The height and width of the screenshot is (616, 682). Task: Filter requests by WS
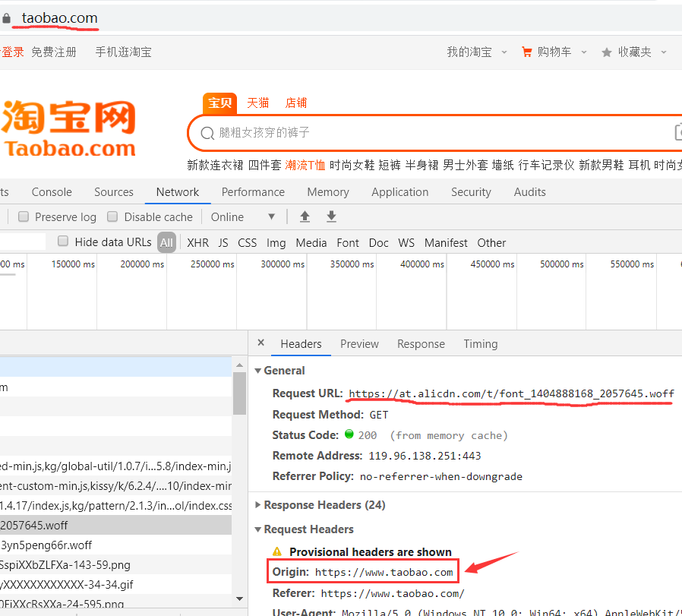406,243
